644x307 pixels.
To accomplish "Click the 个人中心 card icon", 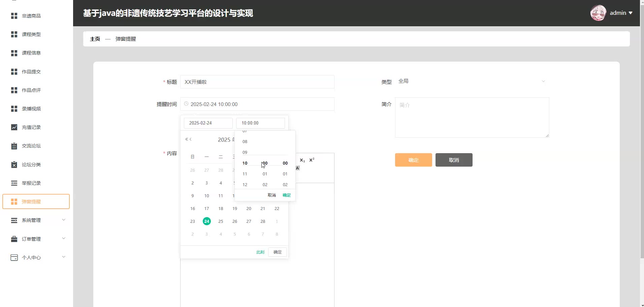I will point(14,258).
